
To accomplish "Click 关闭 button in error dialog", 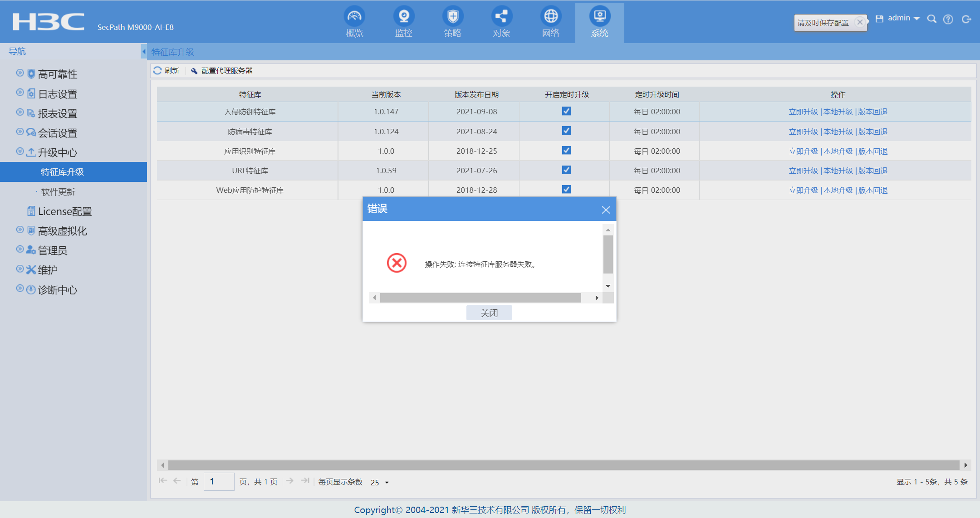I will coord(489,313).
